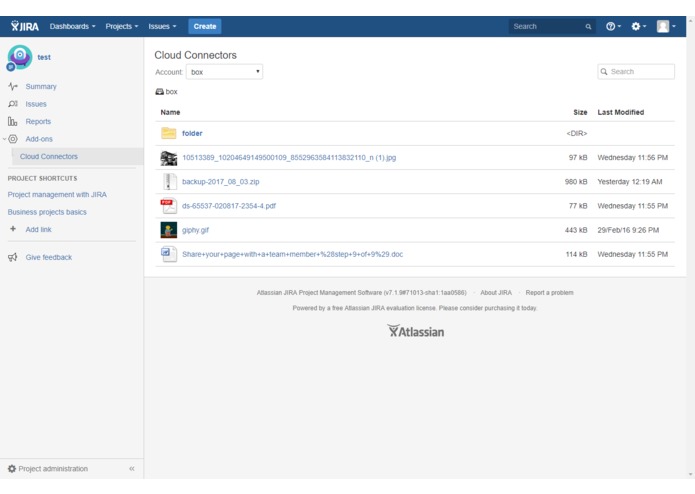Viewport: 695px width, 494px height.
Task: Open Add-ons in the sidebar
Action: point(39,139)
